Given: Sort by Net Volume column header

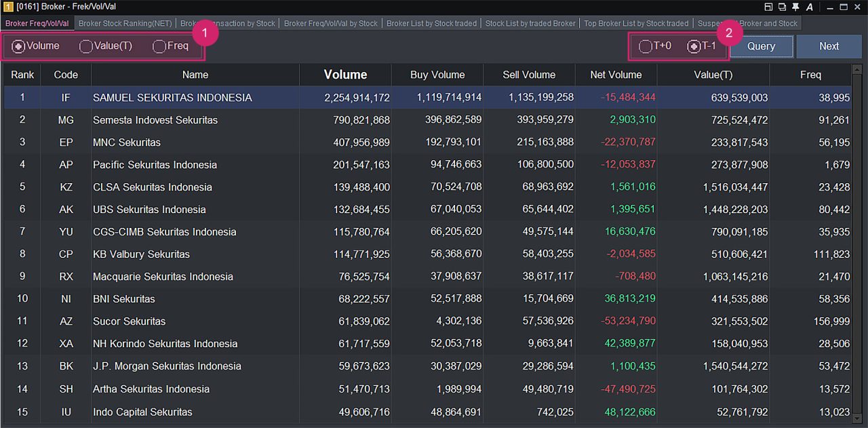Looking at the screenshot, I should 616,75.
